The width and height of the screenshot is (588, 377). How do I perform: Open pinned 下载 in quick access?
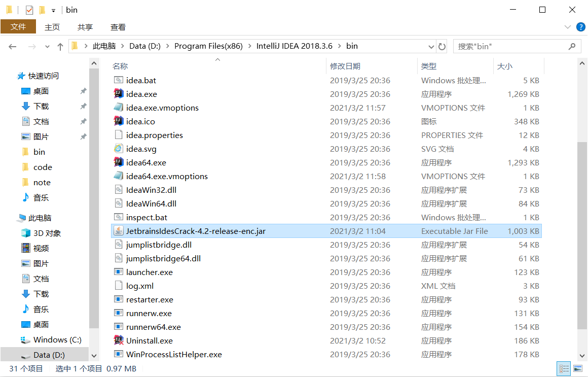[41, 106]
